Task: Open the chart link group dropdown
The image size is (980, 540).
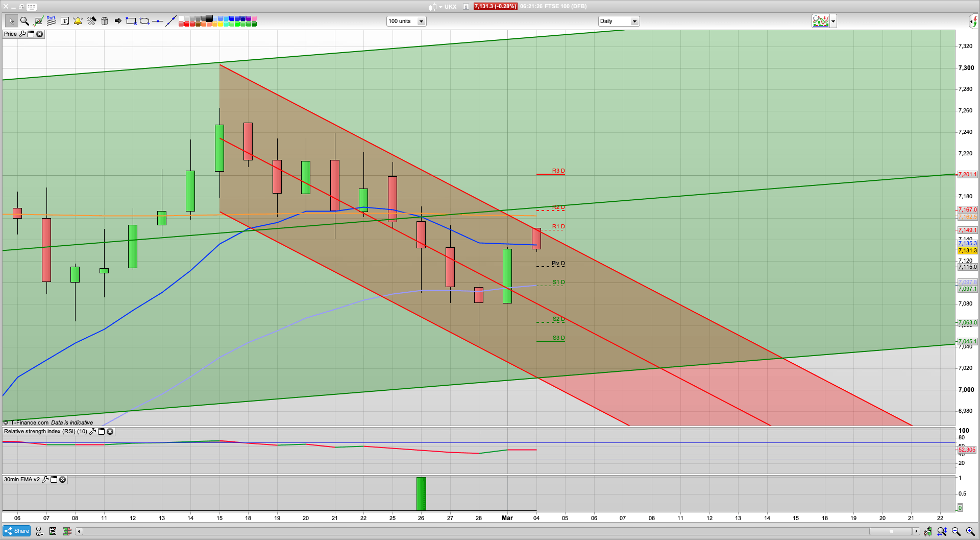Action: pos(39,531)
